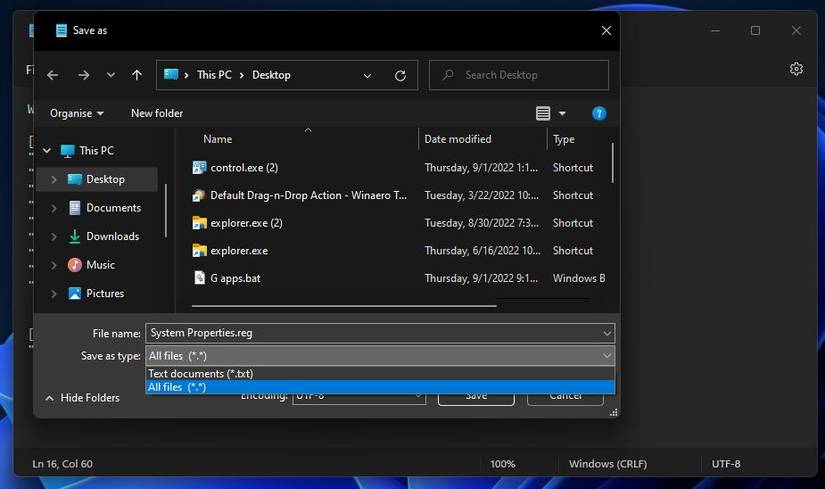The width and height of the screenshot is (825, 489).
Task: Create a New folder
Action: click(157, 113)
